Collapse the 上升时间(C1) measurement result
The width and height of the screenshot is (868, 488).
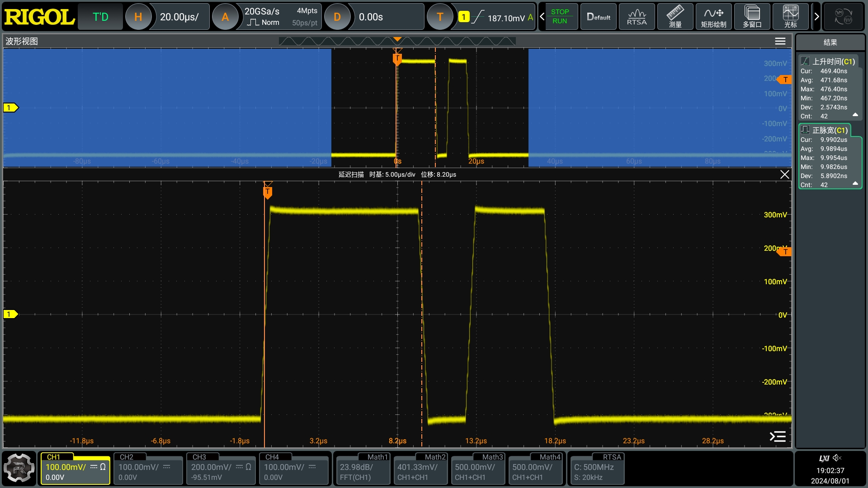856,115
